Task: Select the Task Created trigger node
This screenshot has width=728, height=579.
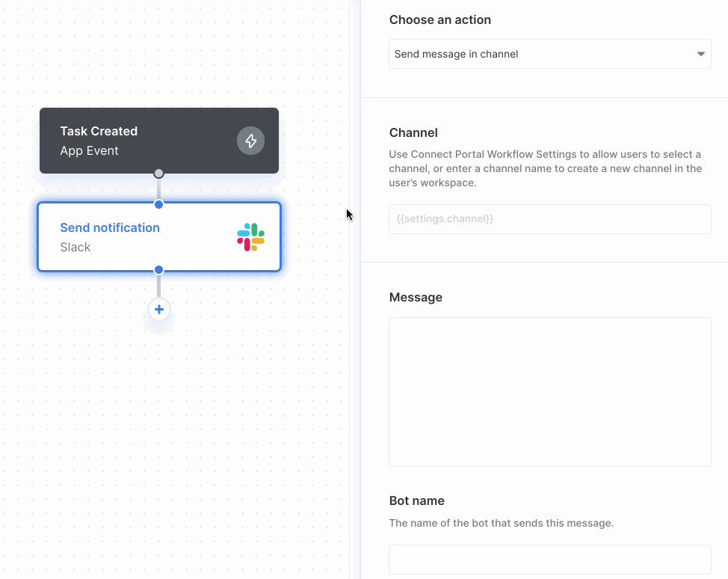Action: [135, 141]
